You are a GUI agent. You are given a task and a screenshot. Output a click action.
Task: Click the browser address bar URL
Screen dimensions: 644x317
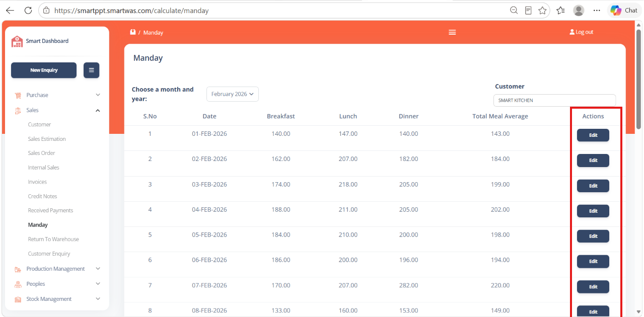131,10
